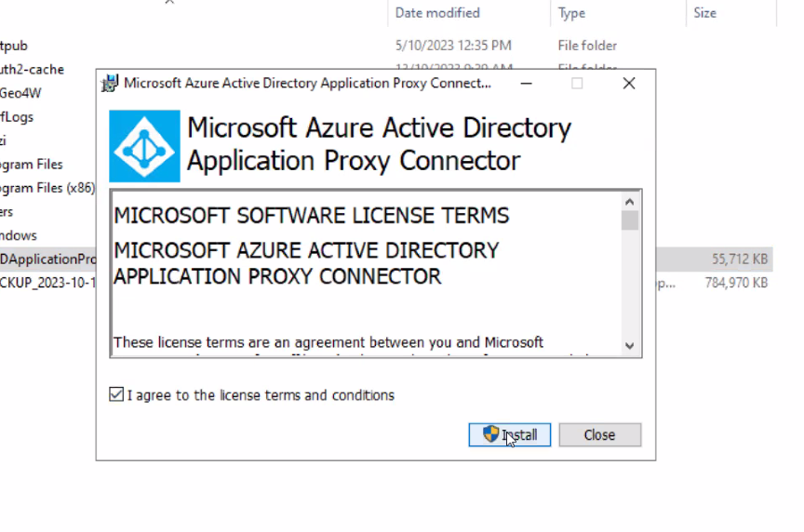The image size is (804, 532).
Task: Select the Program Files (x86) folder
Action: pyautogui.click(x=47, y=187)
